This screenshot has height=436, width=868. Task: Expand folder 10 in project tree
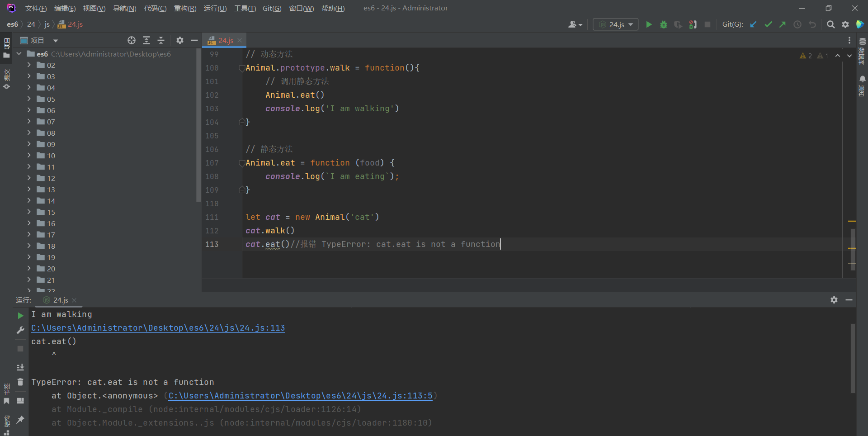click(29, 155)
